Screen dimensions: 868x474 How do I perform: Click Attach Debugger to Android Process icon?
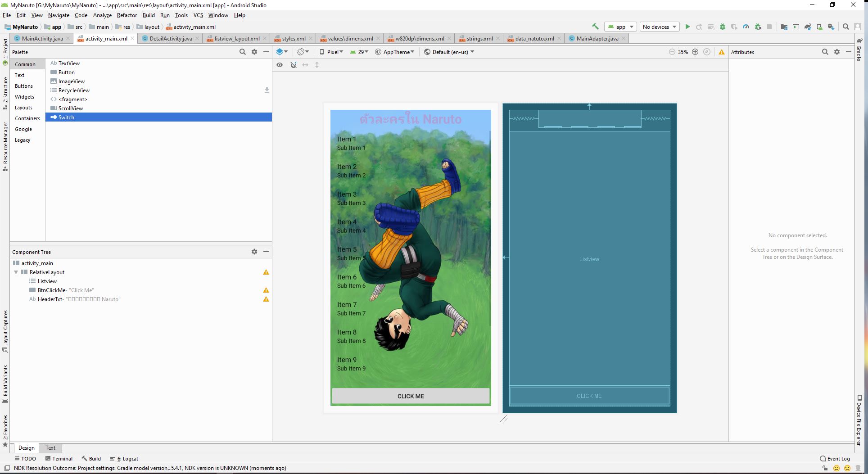[758, 27]
